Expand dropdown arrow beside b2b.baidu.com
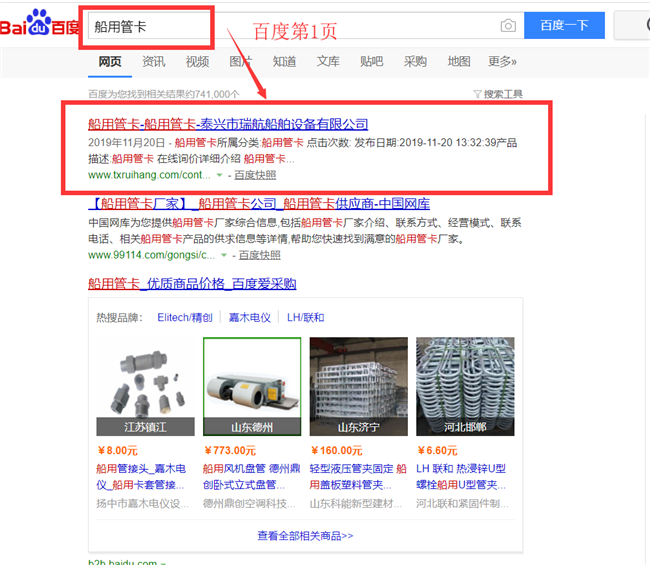650x565 pixels. 163,563
